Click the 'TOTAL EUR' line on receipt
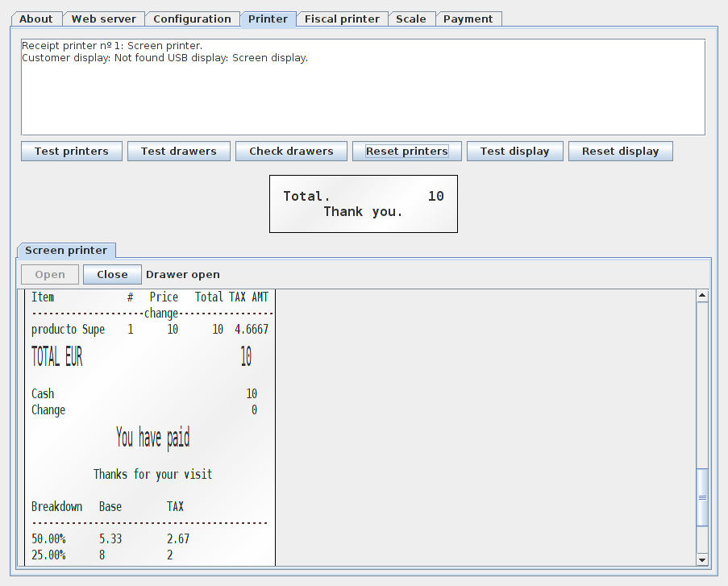The width and height of the screenshot is (728, 586). pyautogui.click(x=142, y=356)
